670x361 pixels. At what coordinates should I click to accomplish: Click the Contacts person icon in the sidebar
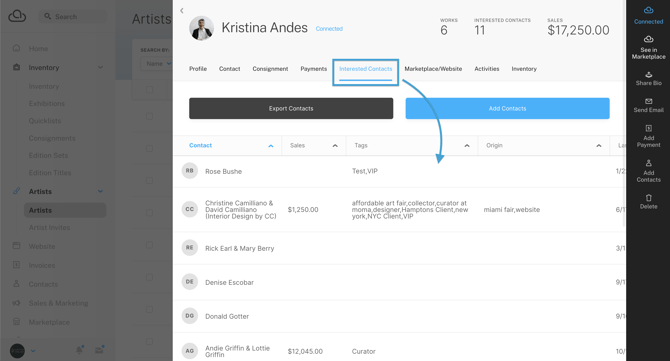tap(16, 284)
